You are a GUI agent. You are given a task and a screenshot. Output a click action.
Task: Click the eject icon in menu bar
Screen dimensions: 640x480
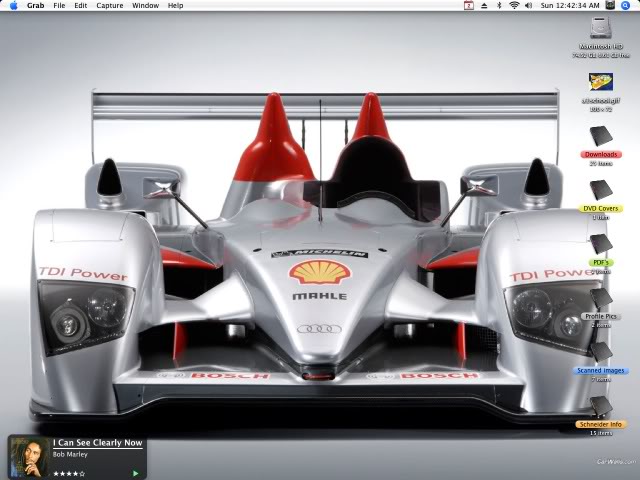pyautogui.click(x=484, y=6)
